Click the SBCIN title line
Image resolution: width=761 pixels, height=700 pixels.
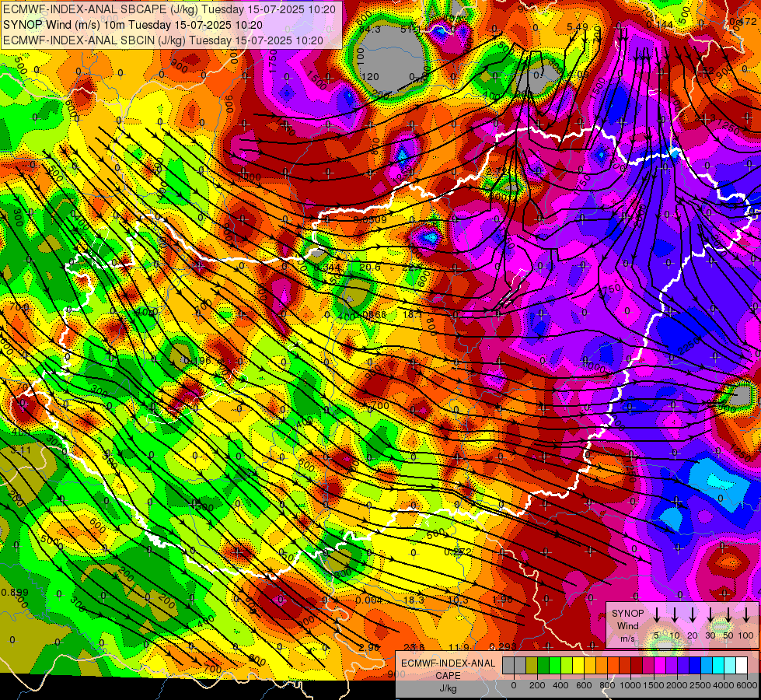click(x=162, y=40)
